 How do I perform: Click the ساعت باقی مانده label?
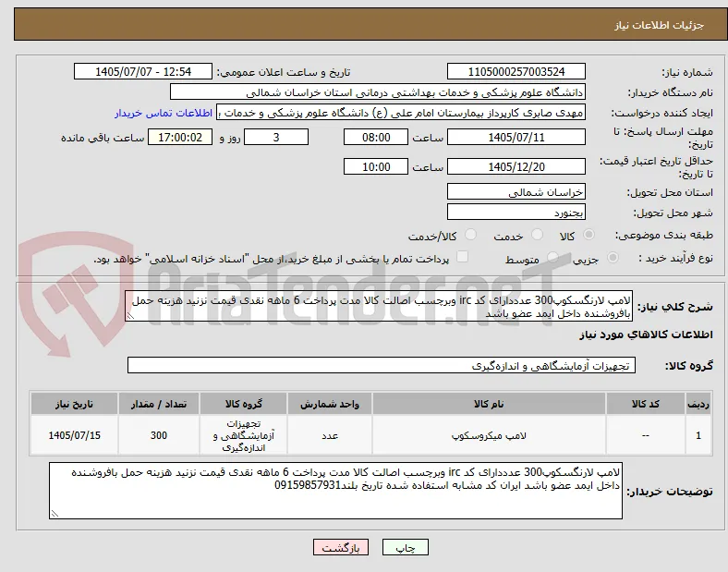point(103,138)
